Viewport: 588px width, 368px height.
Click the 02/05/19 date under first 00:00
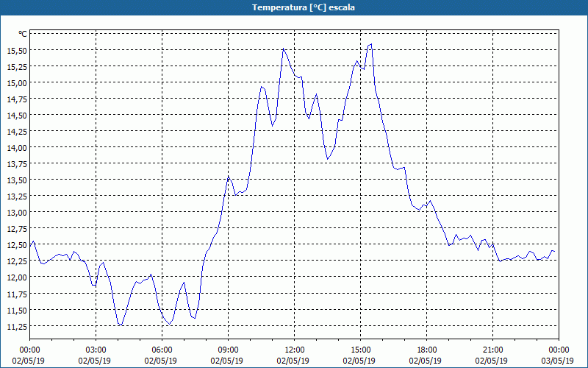(29, 361)
